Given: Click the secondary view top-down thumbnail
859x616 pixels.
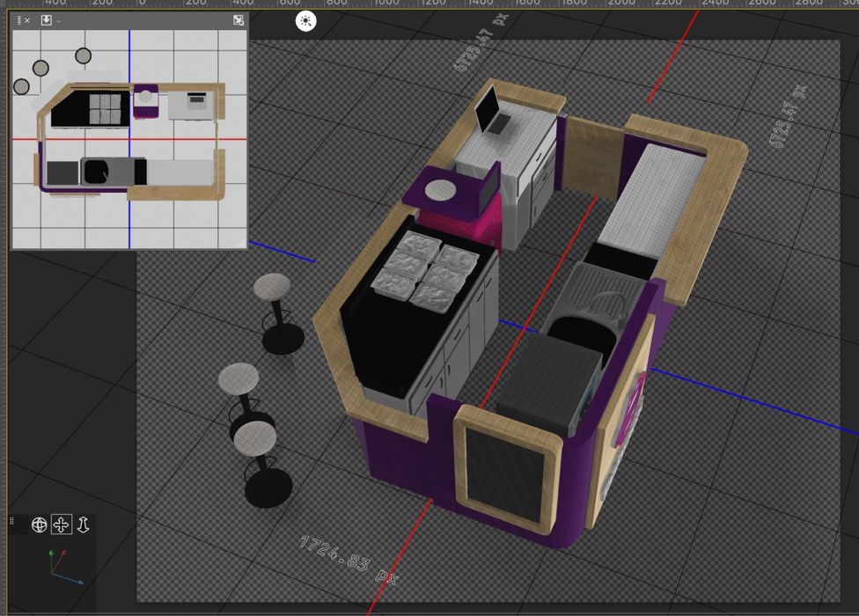Looking at the screenshot, I should (129, 139).
